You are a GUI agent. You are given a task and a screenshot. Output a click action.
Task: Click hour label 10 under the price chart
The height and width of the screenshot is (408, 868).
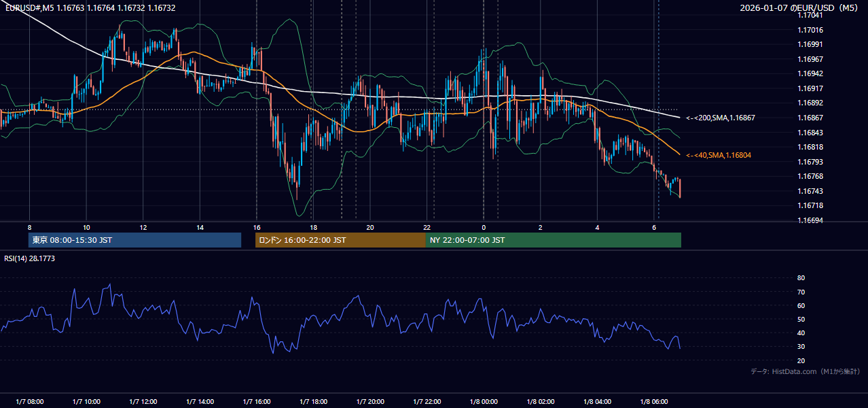coord(86,227)
